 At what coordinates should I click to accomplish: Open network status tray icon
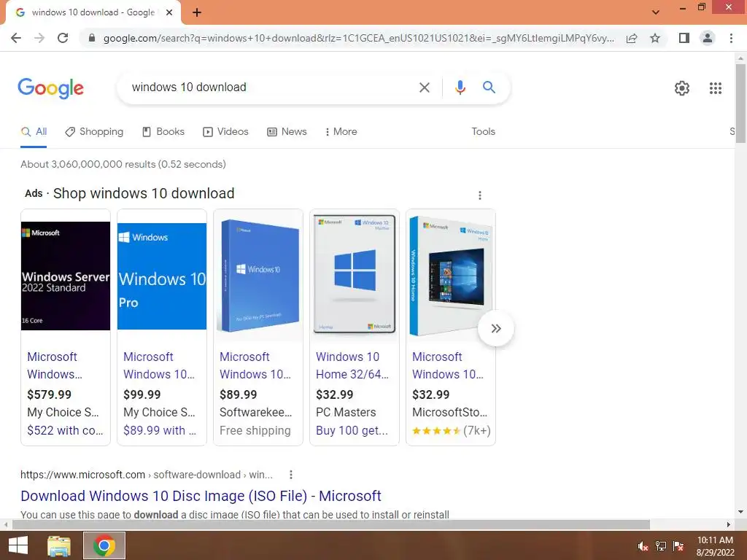coord(661,546)
